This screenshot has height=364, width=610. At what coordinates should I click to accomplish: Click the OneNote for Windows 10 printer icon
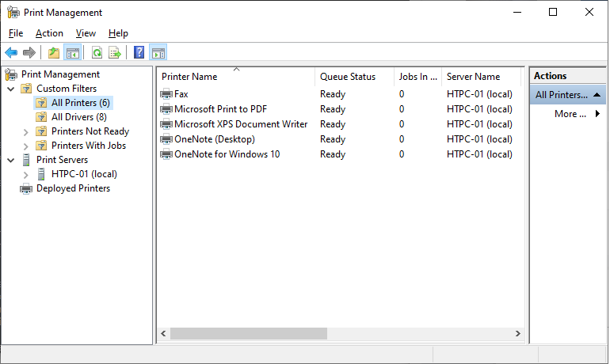pyautogui.click(x=166, y=154)
